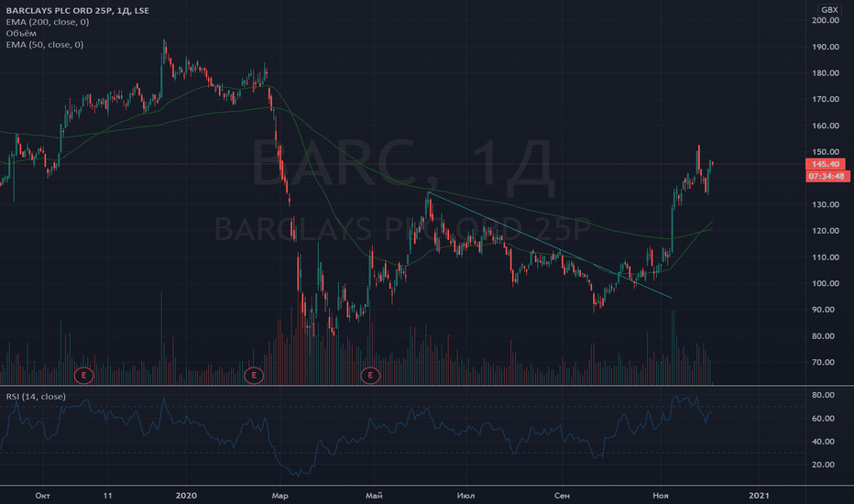
Task: Click the earnings E marker before March
Action: 254,375
